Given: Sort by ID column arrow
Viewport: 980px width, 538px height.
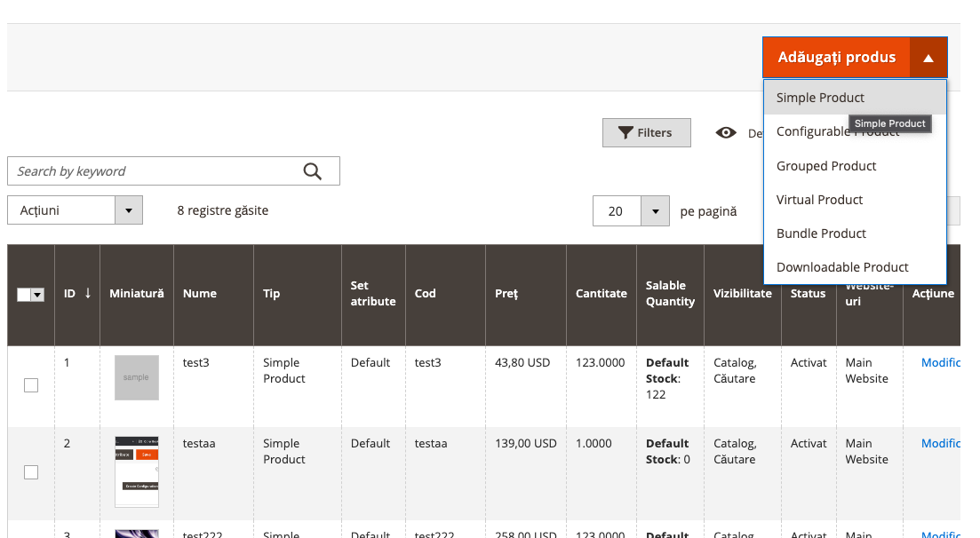Looking at the screenshot, I should point(88,293).
